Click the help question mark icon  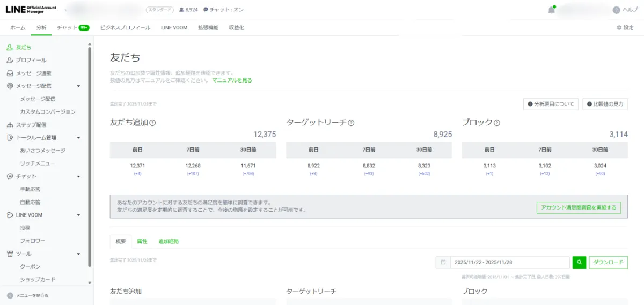click(x=616, y=10)
